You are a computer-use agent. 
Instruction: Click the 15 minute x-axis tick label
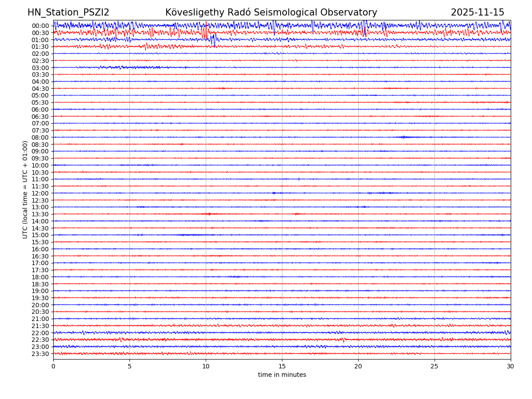(x=282, y=367)
